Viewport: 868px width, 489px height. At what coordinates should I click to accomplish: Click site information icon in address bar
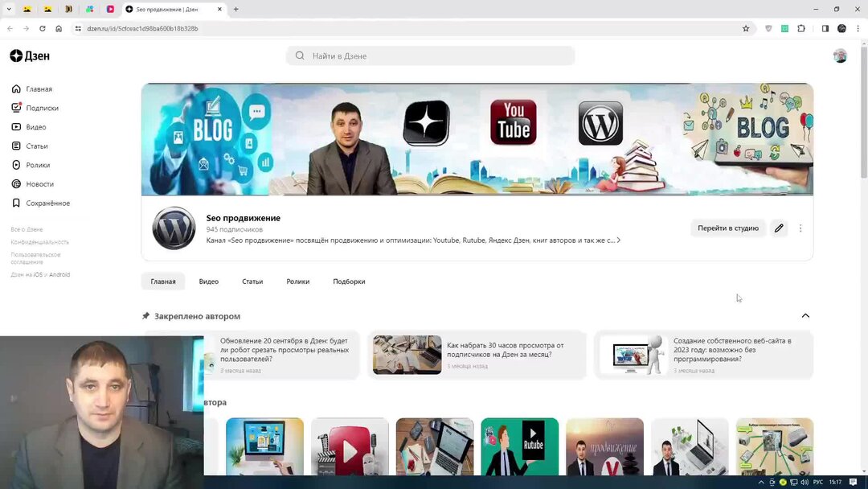[78, 28]
